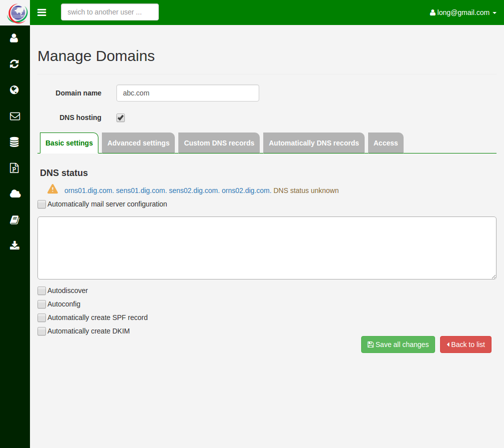Expand the long@gmail.com account dropdown

pos(463,12)
